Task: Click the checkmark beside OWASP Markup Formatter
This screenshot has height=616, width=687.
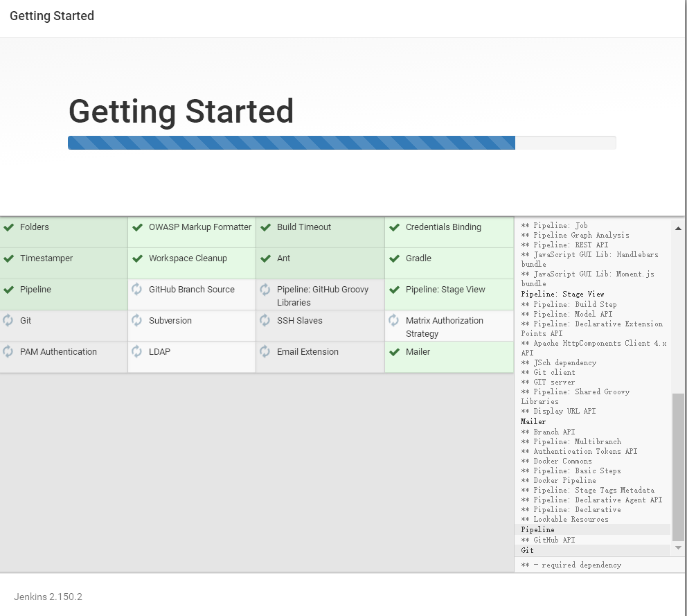Action: click(138, 227)
